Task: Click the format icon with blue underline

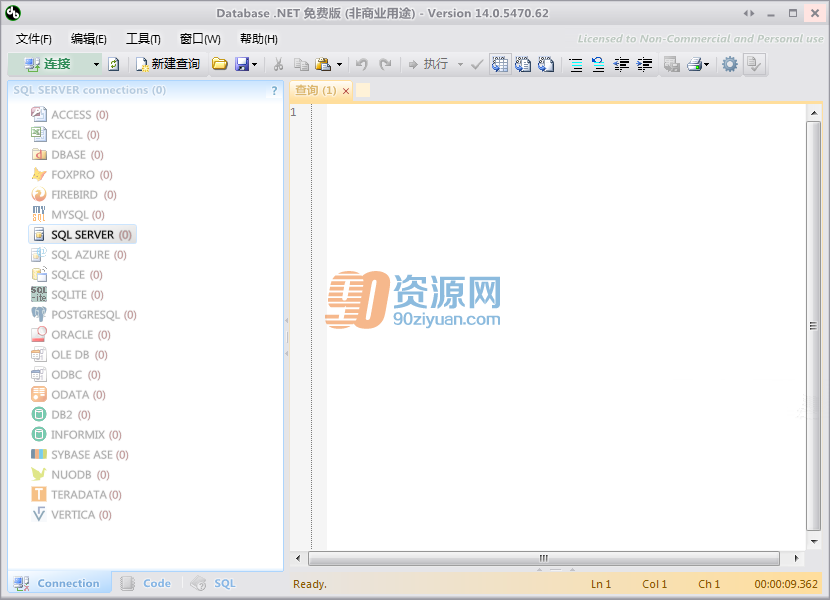Action: point(598,64)
